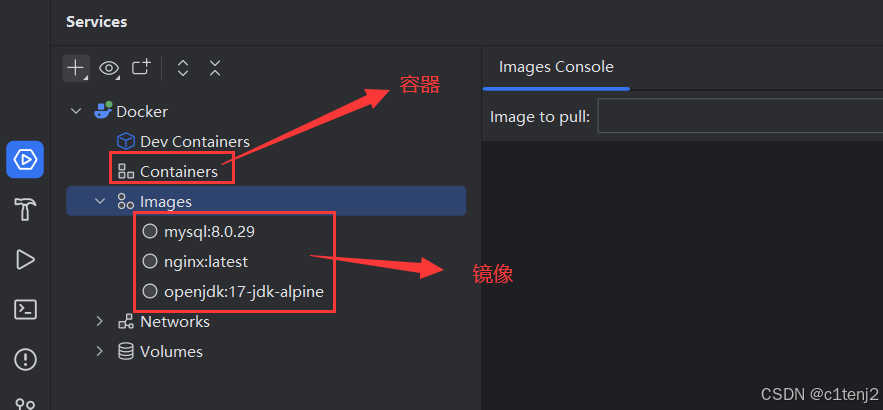Collapse the Docker node chevron
This screenshot has height=410, width=883.
(x=76, y=111)
